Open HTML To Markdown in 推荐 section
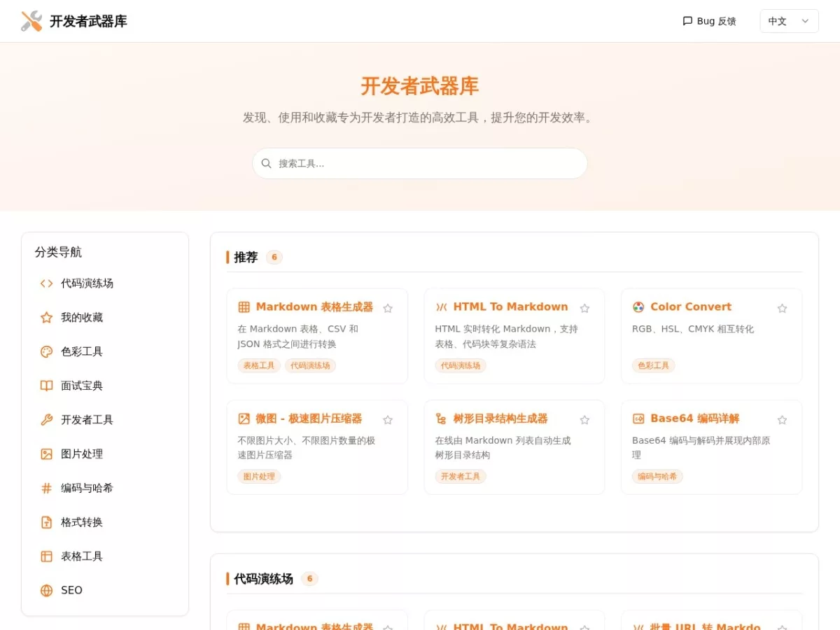Screen dimensions: 840x630 pyautogui.click(x=510, y=307)
